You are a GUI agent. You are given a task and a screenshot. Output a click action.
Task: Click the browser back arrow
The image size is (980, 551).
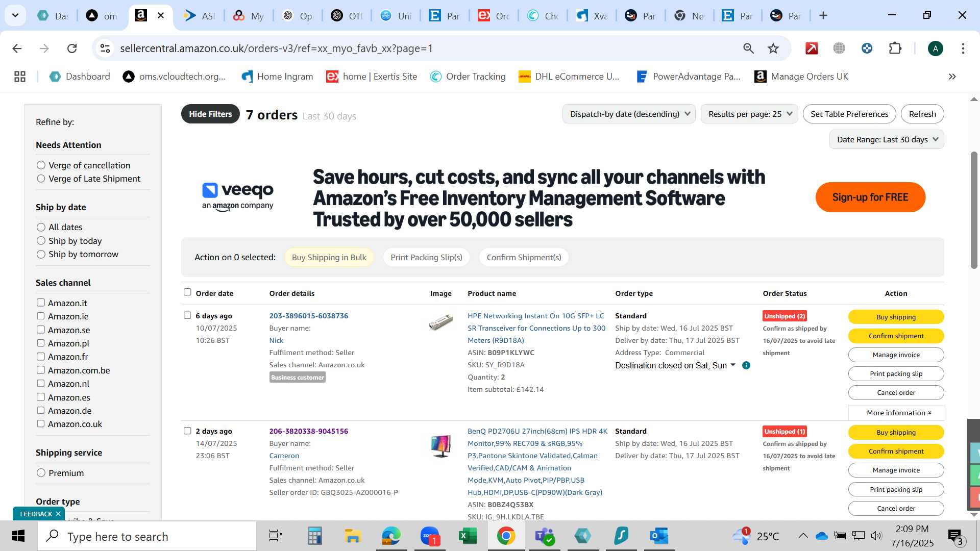tap(17, 48)
